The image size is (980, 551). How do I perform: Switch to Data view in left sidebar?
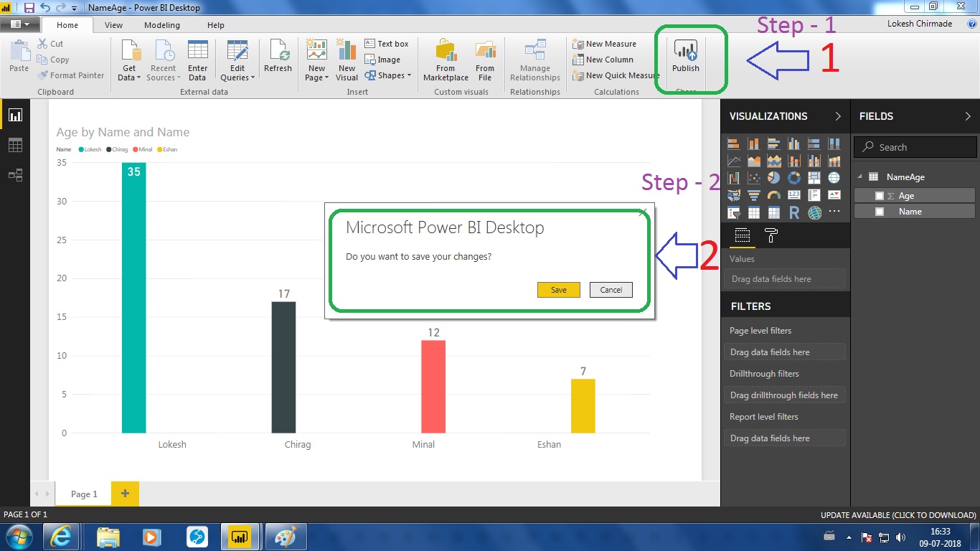(x=15, y=146)
